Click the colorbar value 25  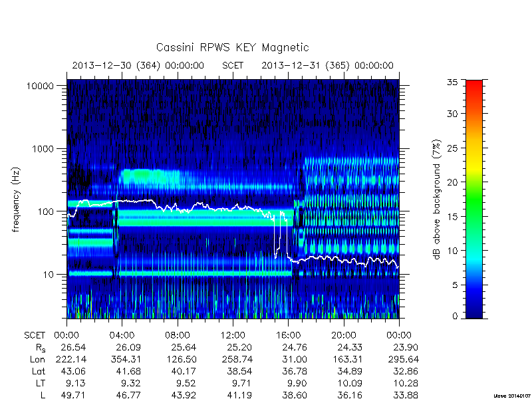[x=452, y=148]
